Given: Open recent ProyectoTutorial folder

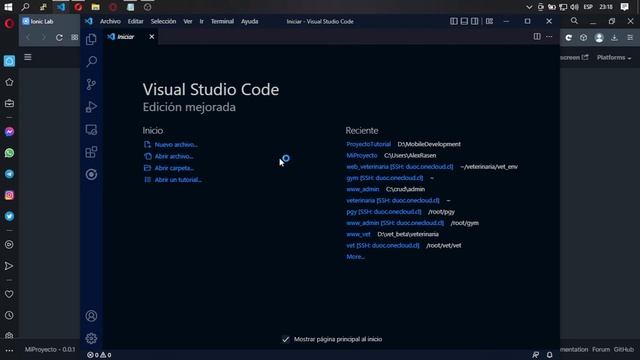Looking at the screenshot, I should [368, 144].
